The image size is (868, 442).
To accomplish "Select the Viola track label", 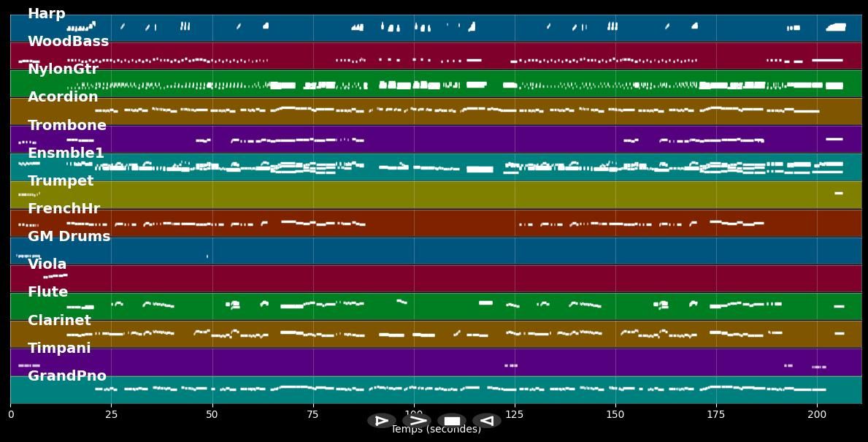I will coord(47,264).
